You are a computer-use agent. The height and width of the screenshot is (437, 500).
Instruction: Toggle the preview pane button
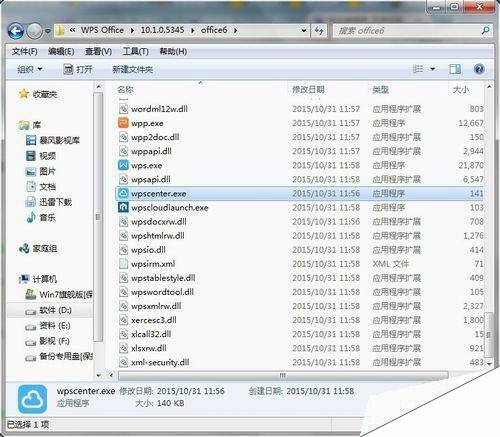(455, 69)
